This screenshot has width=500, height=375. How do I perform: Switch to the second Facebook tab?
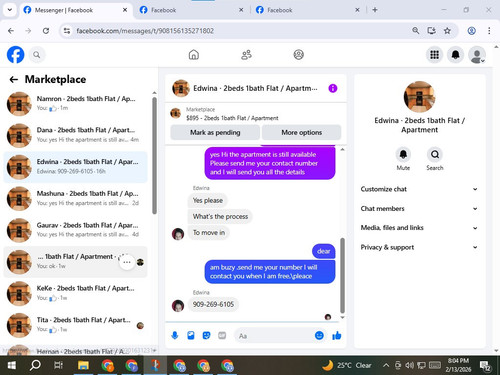pyautogui.click(x=192, y=10)
